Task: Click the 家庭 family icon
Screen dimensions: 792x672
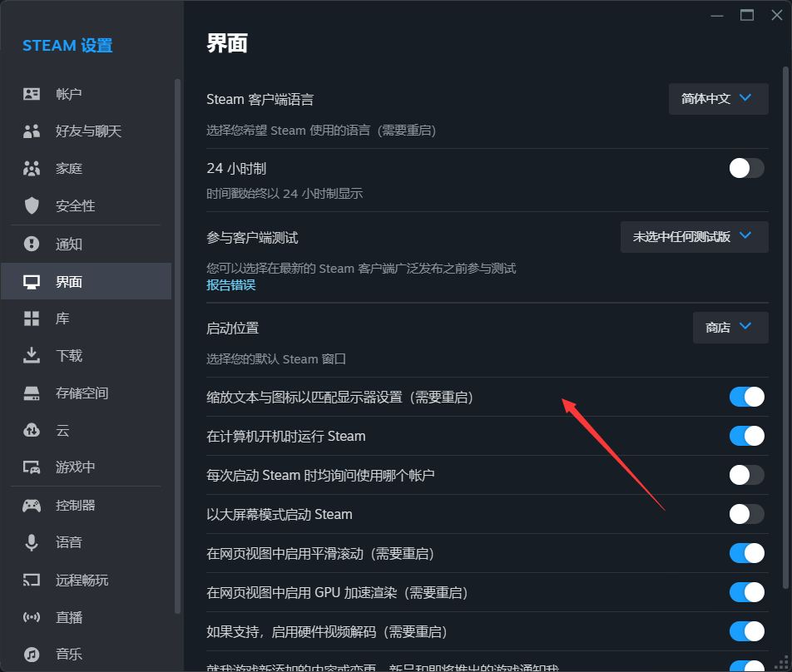Action: coord(32,168)
